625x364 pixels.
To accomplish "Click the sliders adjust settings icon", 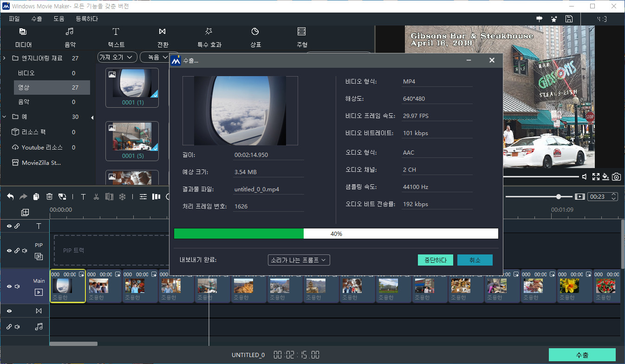I will tap(143, 197).
